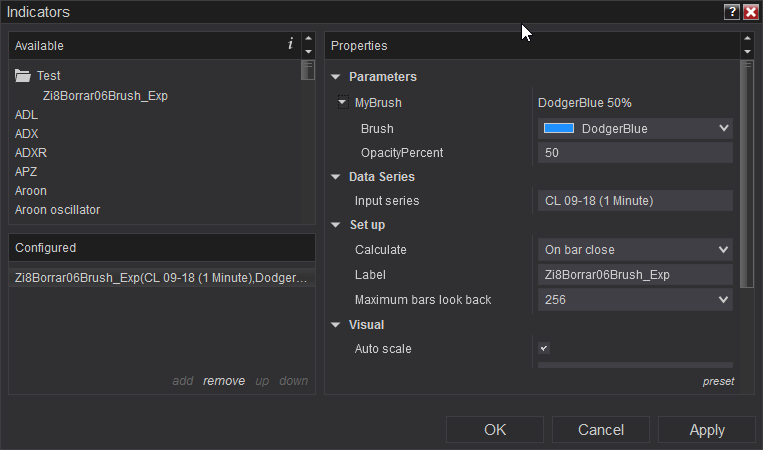Viewport: 763px width, 450px height.
Task: Click the remove link under Configured
Action: click(x=224, y=381)
